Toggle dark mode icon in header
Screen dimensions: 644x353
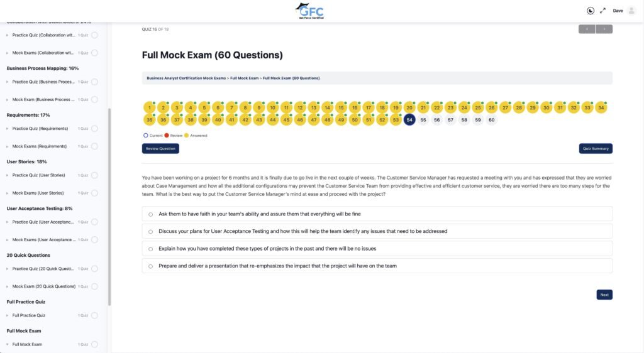point(590,11)
